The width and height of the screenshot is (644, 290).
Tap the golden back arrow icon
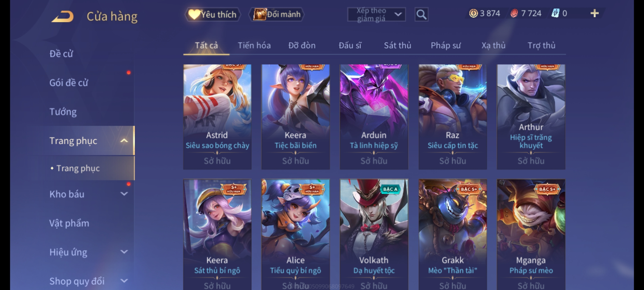(63, 16)
